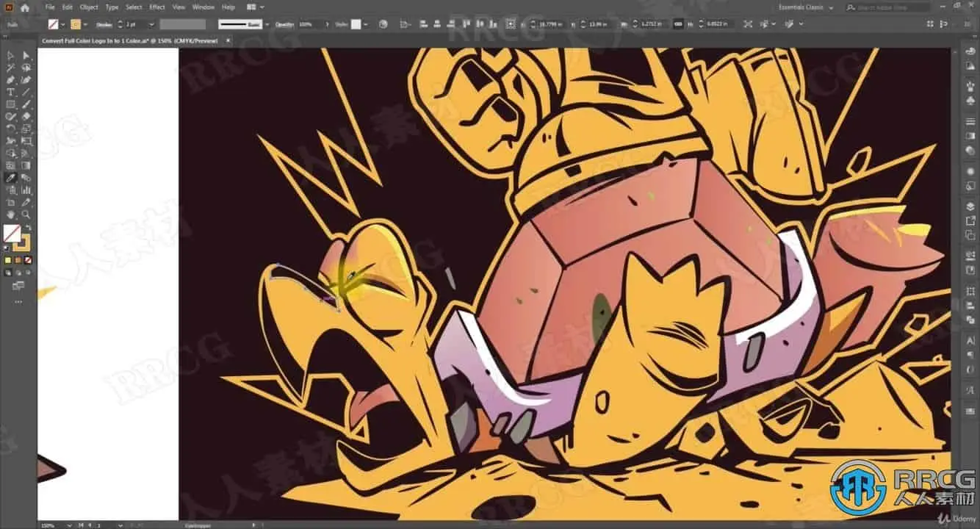Click the Toolbar Stroke swatch
The width and height of the screenshot is (980, 529).
pos(22,243)
